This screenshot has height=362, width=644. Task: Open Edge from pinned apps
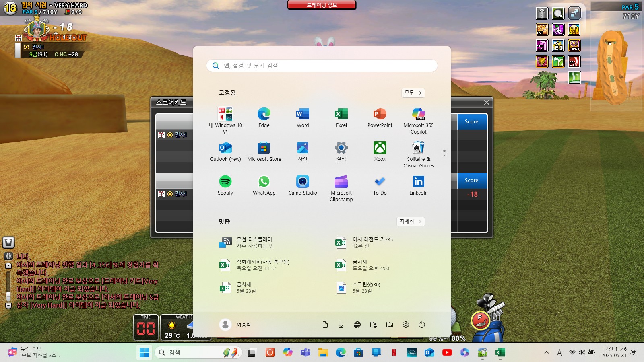264,117
